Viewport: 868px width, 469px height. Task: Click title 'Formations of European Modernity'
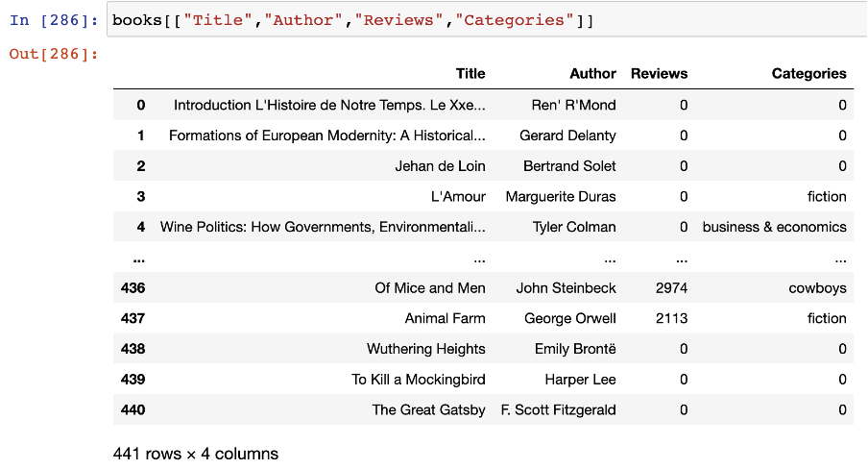point(327,136)
